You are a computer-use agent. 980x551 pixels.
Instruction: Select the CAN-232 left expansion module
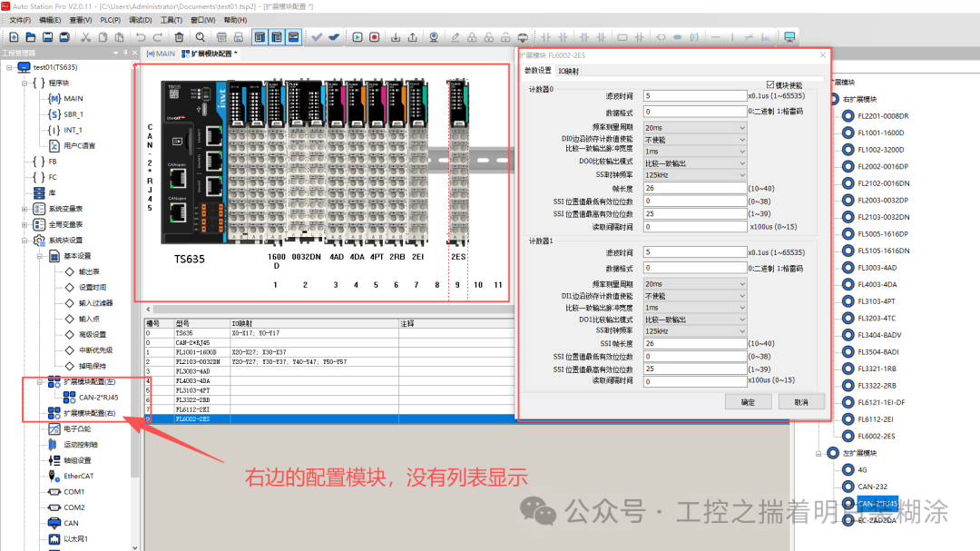coord(872,487)
